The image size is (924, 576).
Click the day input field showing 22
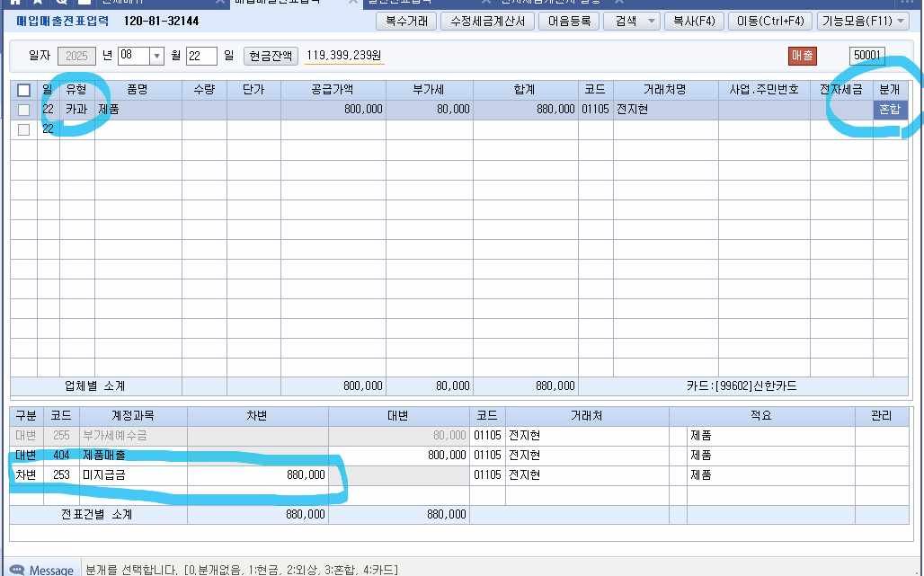(201, 56)
